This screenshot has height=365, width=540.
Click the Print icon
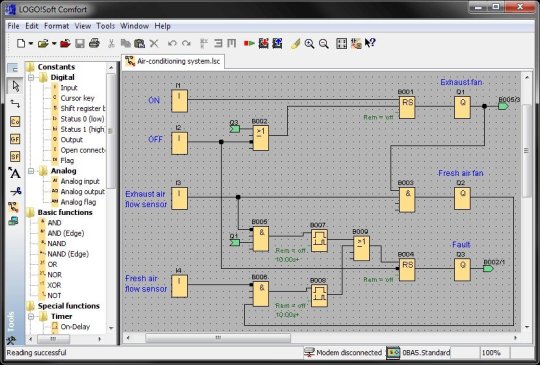[94, 43]
